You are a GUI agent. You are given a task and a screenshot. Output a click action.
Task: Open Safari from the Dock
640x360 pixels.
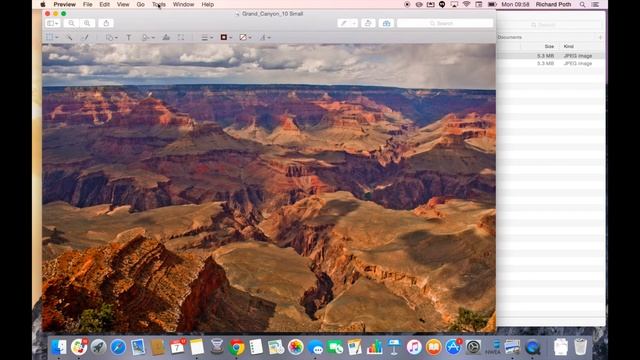pyautogui.click(x=118, y=347)
